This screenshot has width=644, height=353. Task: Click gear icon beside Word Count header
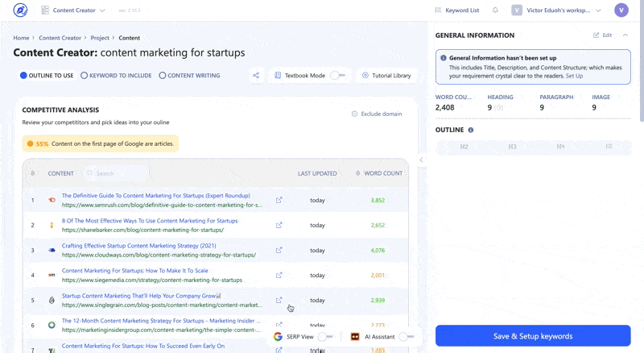coord(357,173)
